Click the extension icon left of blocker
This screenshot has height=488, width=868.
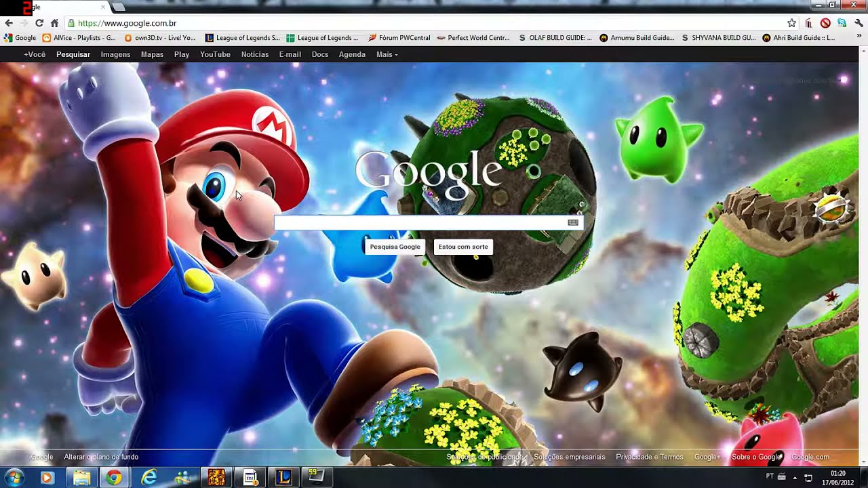click(x=809, y=23)
